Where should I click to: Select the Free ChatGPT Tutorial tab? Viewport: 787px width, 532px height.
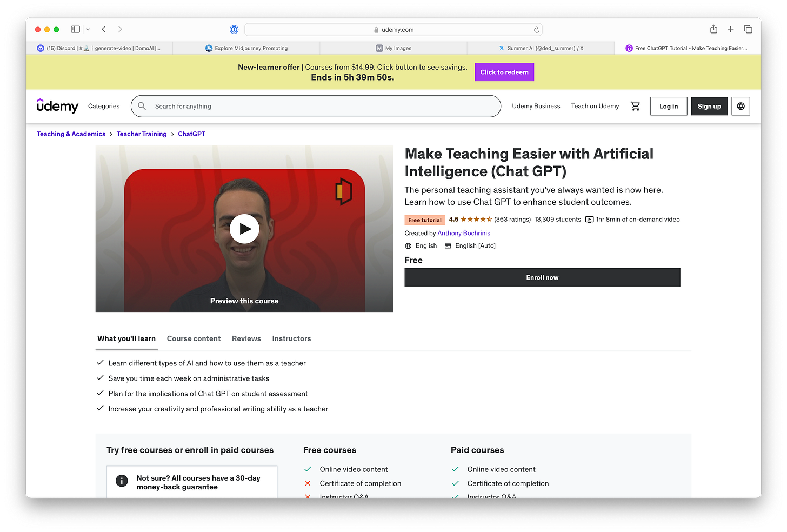[x=687, y=48]
